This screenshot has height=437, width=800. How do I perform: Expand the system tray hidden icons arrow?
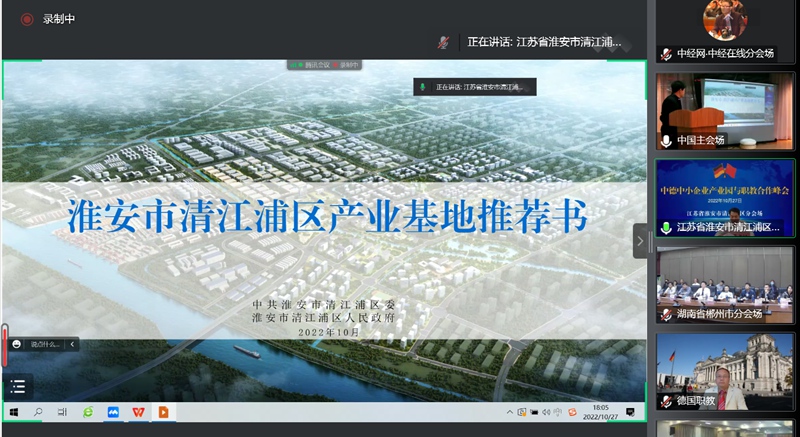pyautogui.click(x=508, y=412)
